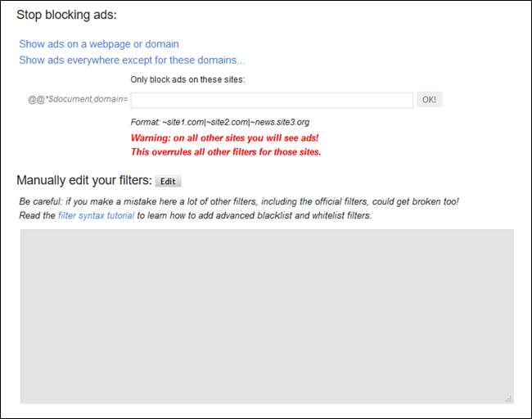Click the "Manually edit your filters:" heading
This screenshot has height=419, width=532.
tap(84, 180)
